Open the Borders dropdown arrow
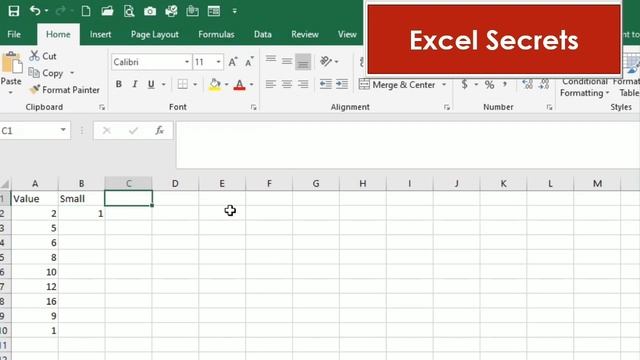Screen dimensions: 640x360 point(195,84)
